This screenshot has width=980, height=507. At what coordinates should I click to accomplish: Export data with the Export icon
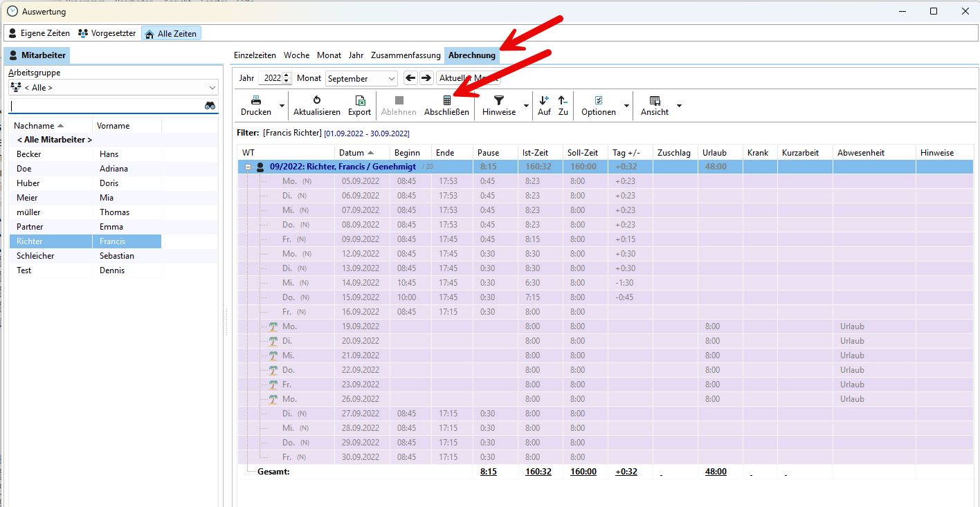click(x=359, y=101)
